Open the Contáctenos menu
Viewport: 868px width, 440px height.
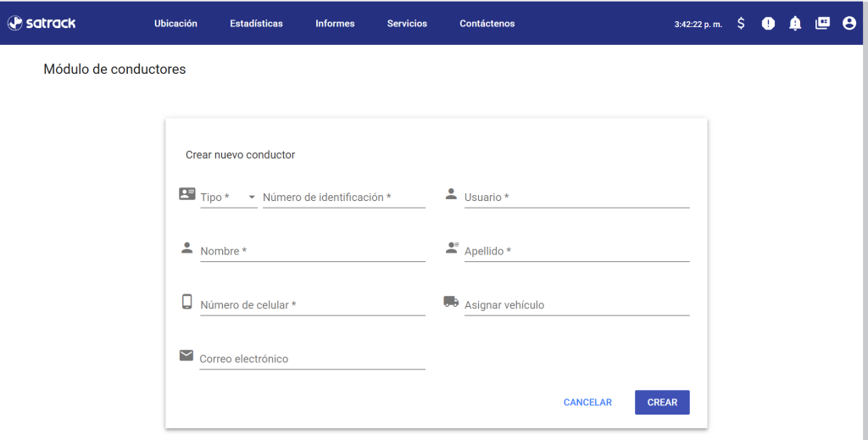coord(487,23)
